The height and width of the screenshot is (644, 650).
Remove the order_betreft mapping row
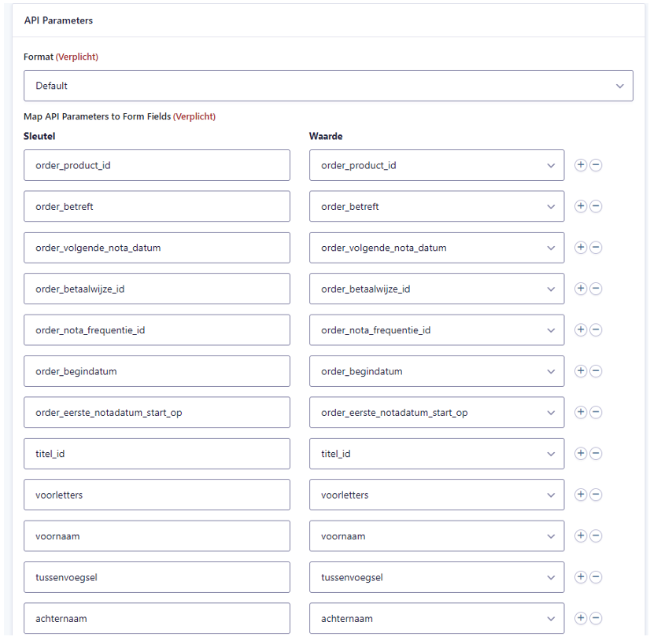pos(596,207)
